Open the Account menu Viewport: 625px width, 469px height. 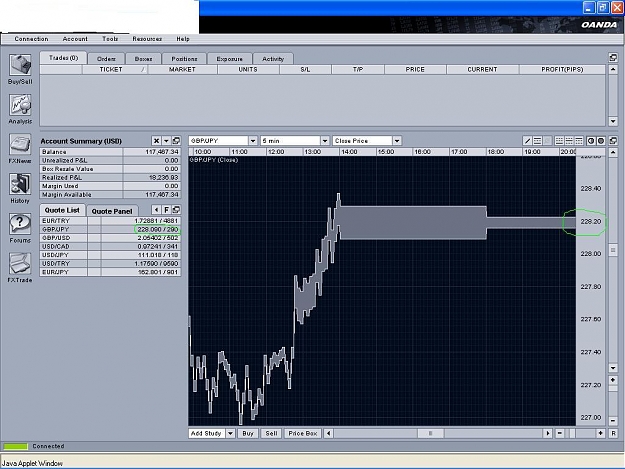point(75,39)
